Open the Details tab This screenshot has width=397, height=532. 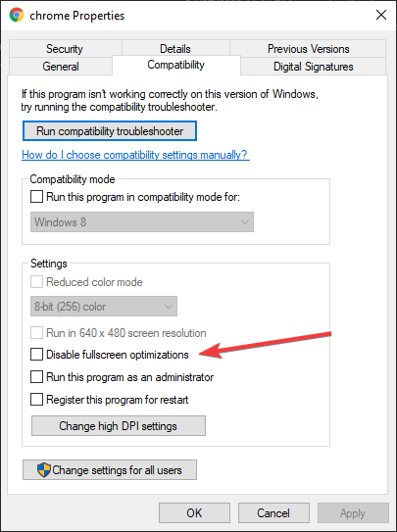point(175,49)
